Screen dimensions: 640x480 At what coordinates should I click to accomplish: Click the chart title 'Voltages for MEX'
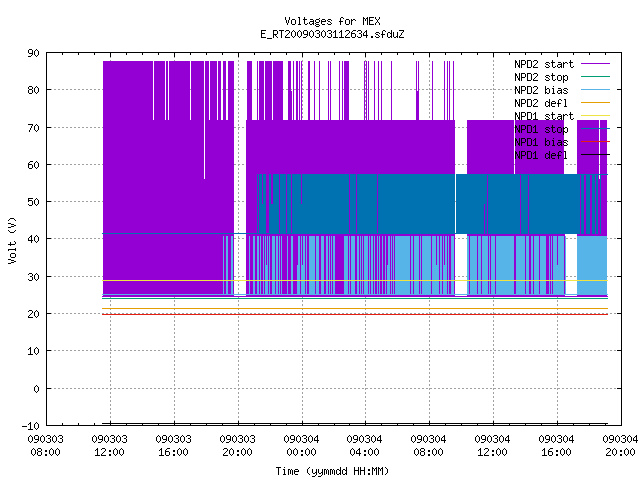point(332,21)
